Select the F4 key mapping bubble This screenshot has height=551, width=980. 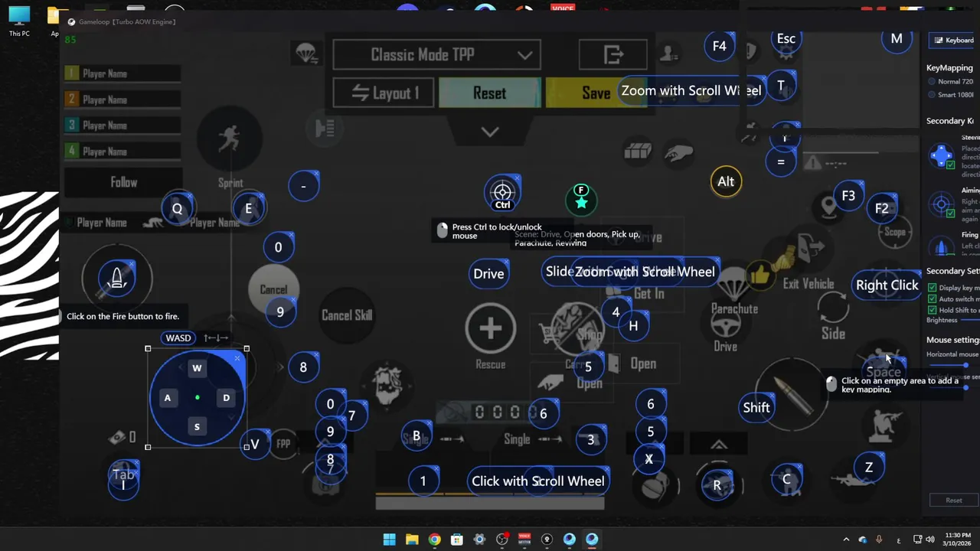719,46
